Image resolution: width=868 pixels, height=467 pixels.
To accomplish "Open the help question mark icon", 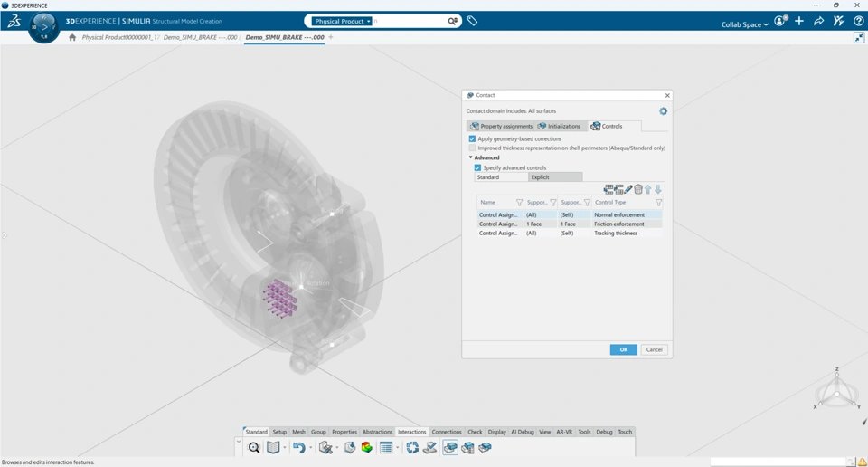I will coord(859,21).
